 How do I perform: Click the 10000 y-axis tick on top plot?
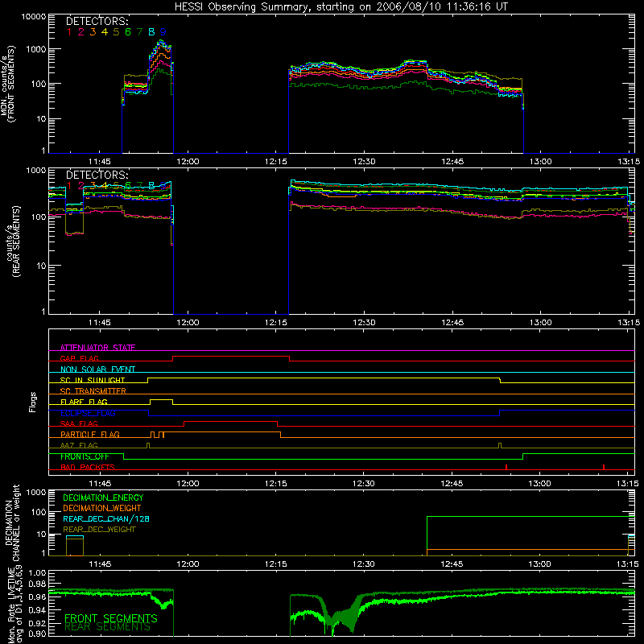(34, 17)
